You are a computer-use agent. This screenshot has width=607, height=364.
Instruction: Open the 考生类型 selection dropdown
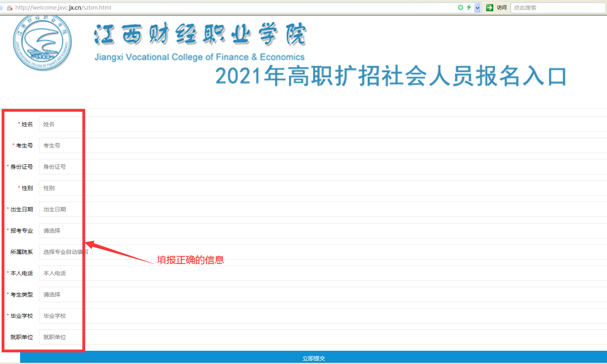click(x=321, y=294)
